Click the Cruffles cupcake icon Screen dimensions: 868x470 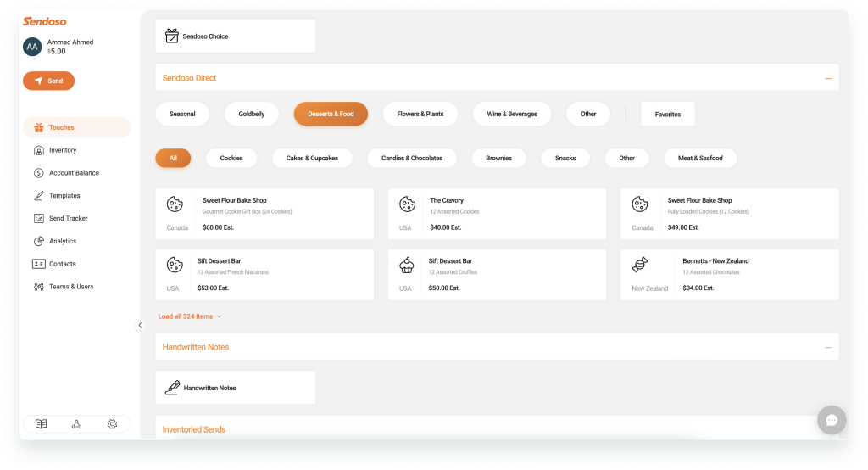click(x=407, y=265)
